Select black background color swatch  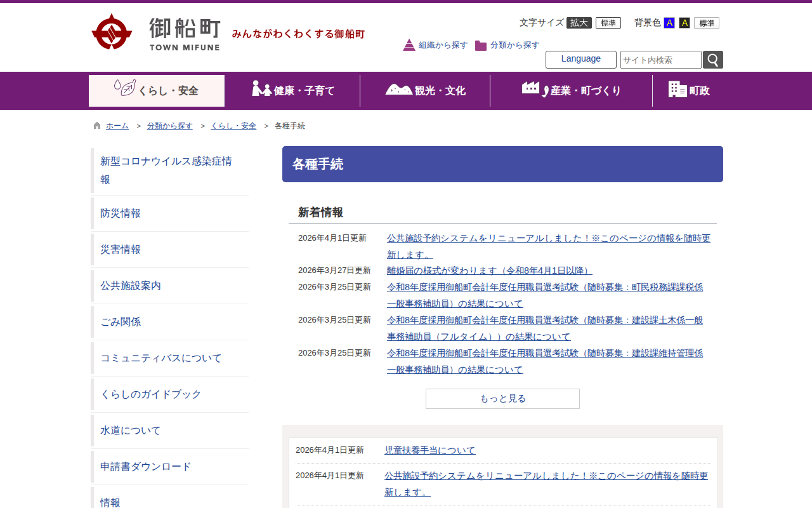click(684, 23)
